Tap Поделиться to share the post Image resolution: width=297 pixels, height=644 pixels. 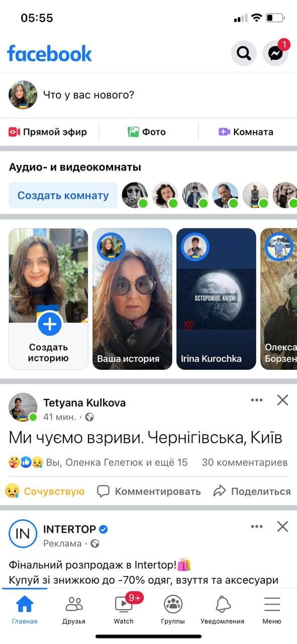[252, 491]
